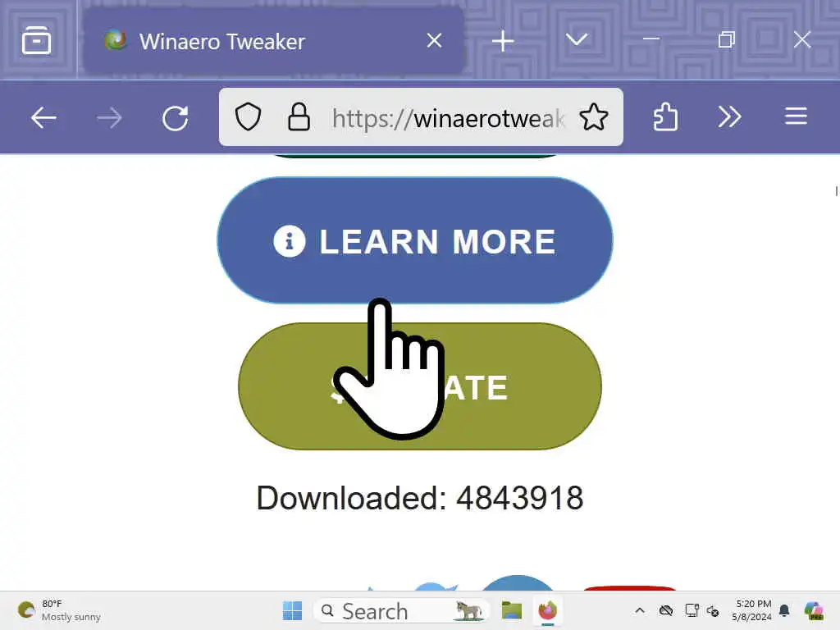Open tracking protection shield info
This screenshot has width=840, height=630.
click(248, 116)
